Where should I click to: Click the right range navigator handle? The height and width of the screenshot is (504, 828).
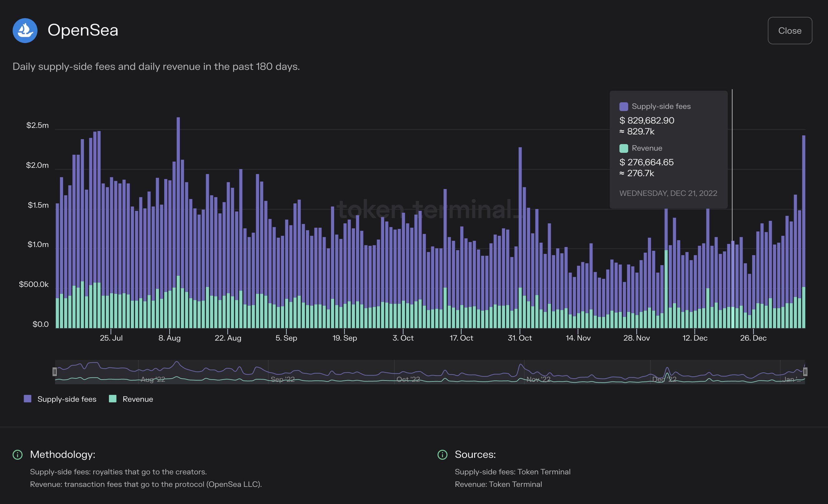pos(805,372)
